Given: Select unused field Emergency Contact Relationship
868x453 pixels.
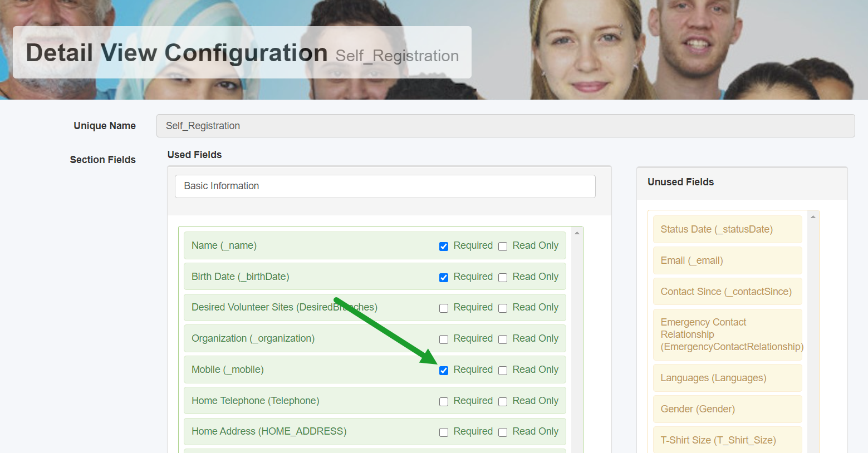Looking at the screenshot, I should pyautogui.click(x=728, y=334).
